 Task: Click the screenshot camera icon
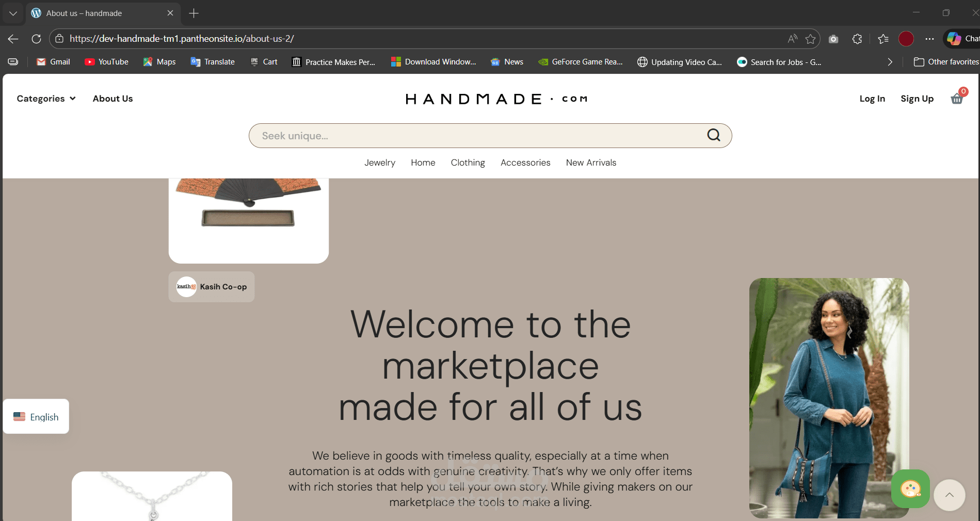click(x=833, y=39)
